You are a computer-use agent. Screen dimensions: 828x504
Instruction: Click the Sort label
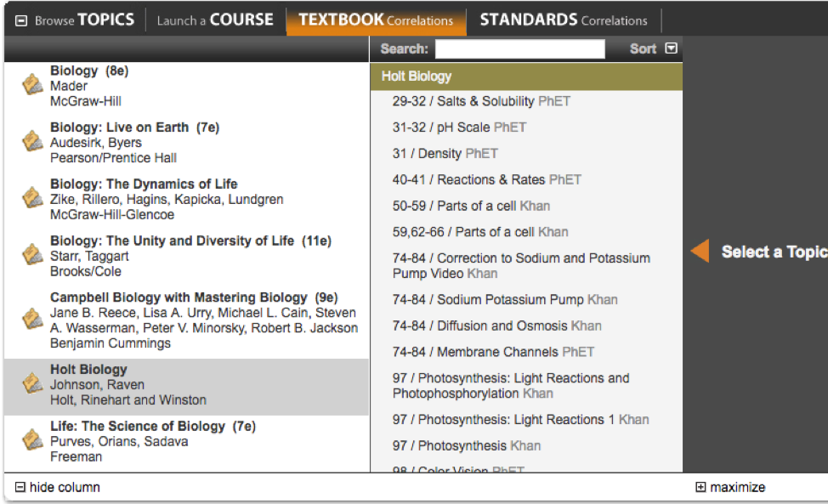pos(643,48)
